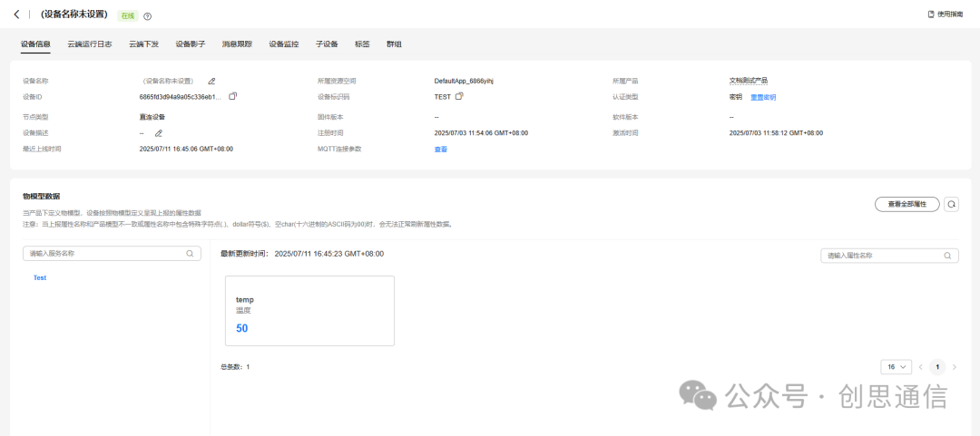Viewport: 980px width, 436px height.
Task: Open the 使用指南 guide link
Action: click(946, 14)
